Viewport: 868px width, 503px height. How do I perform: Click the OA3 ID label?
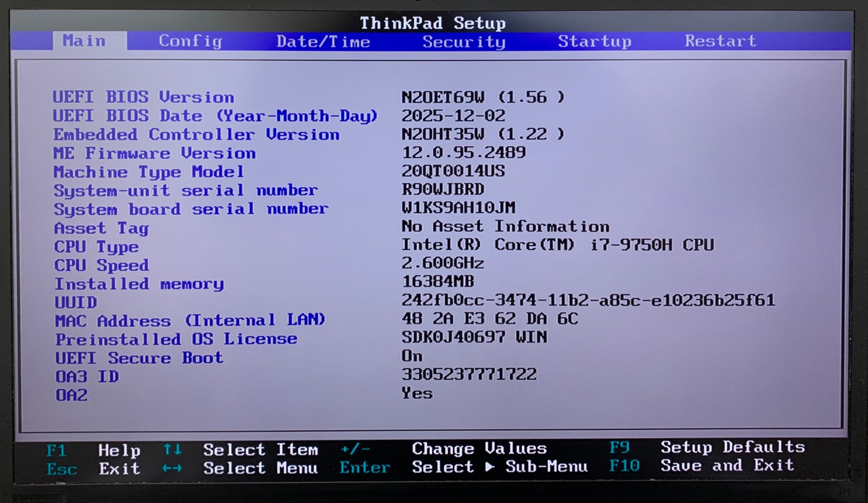pos(87,377)
